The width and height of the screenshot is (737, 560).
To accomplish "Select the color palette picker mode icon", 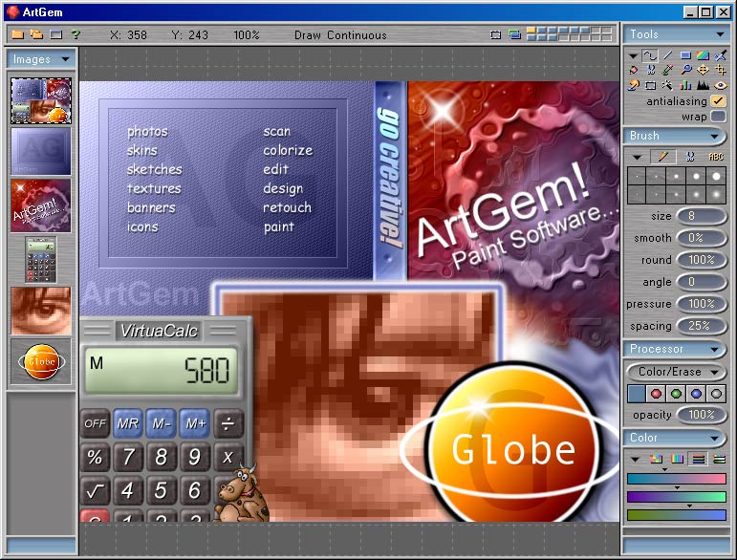I will (x=656, y=459).
